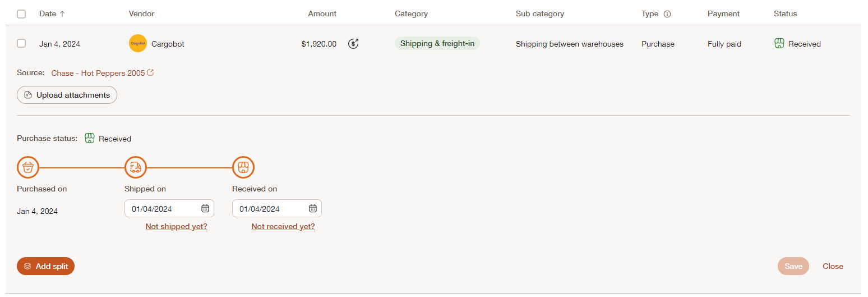
Task: Click the Cargobot vendor logo
Action: (x=137, y=43)
